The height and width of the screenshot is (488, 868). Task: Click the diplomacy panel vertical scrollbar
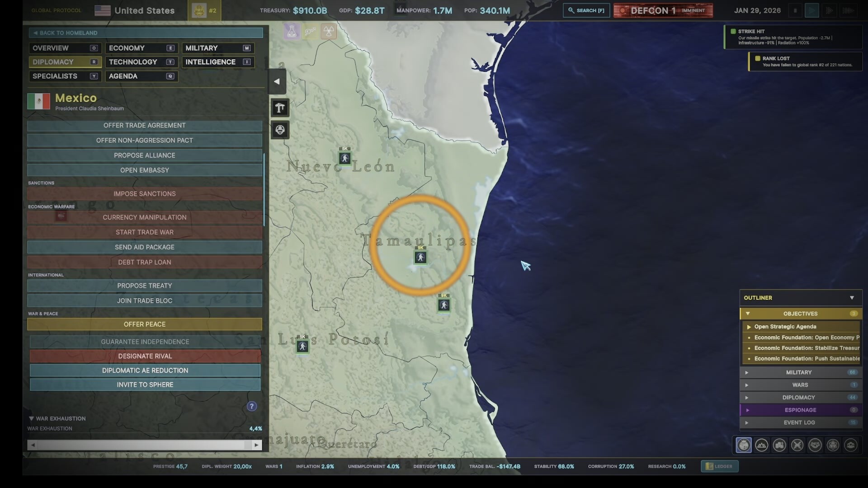[264, 190]
